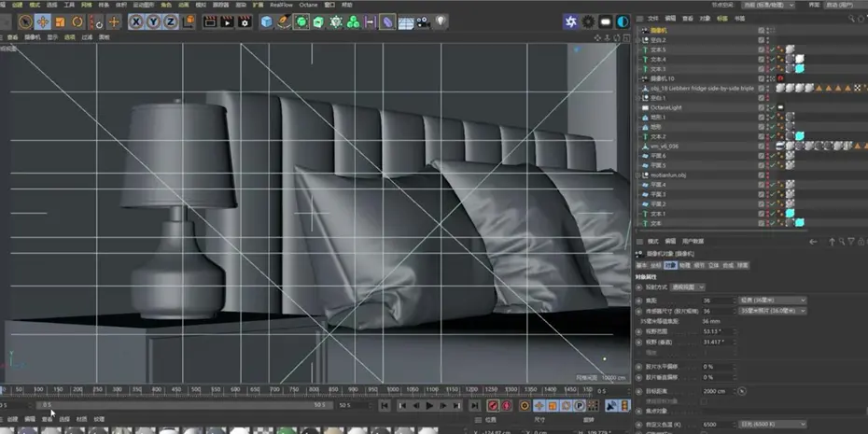Toggle layer checkbox for 摄像机.10

click(x=762, y=79)
